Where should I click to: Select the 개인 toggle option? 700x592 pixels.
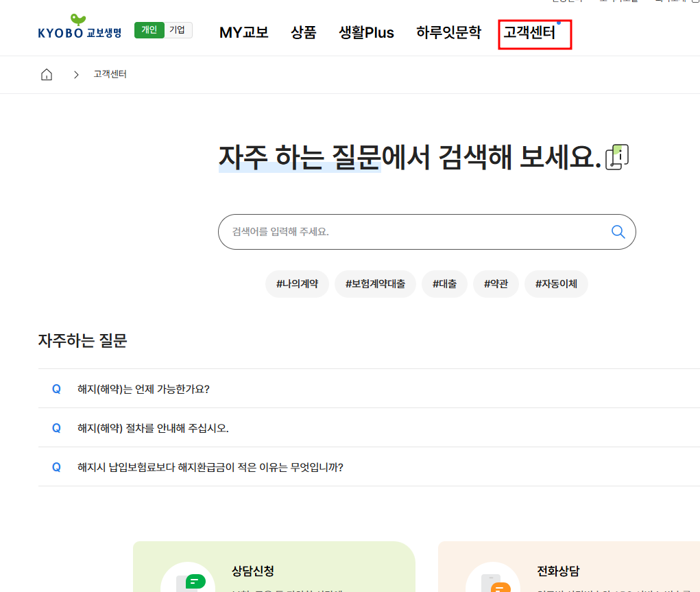pyautogui.click(x=149, y=30)
